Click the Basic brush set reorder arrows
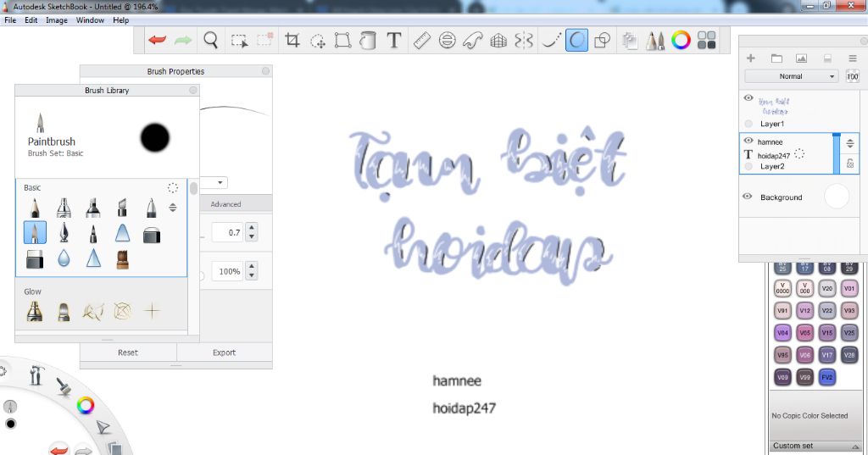The image size is (868, 455). tap(173, 208)
